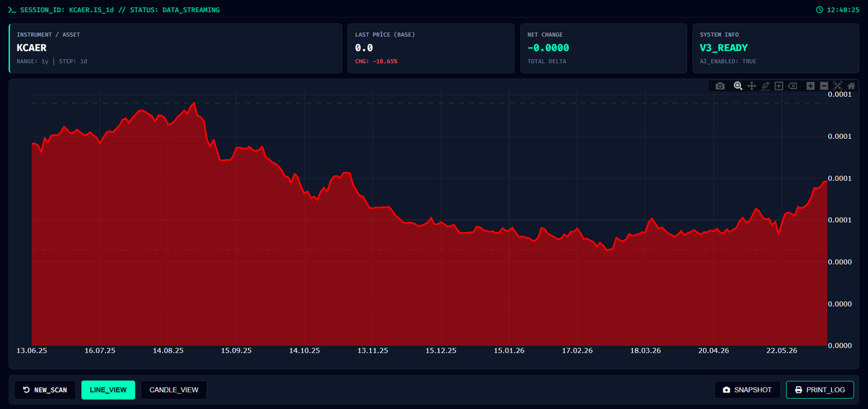
Task: Click the 13.06.25 x-axis date label
Action: tap(32, 350)
